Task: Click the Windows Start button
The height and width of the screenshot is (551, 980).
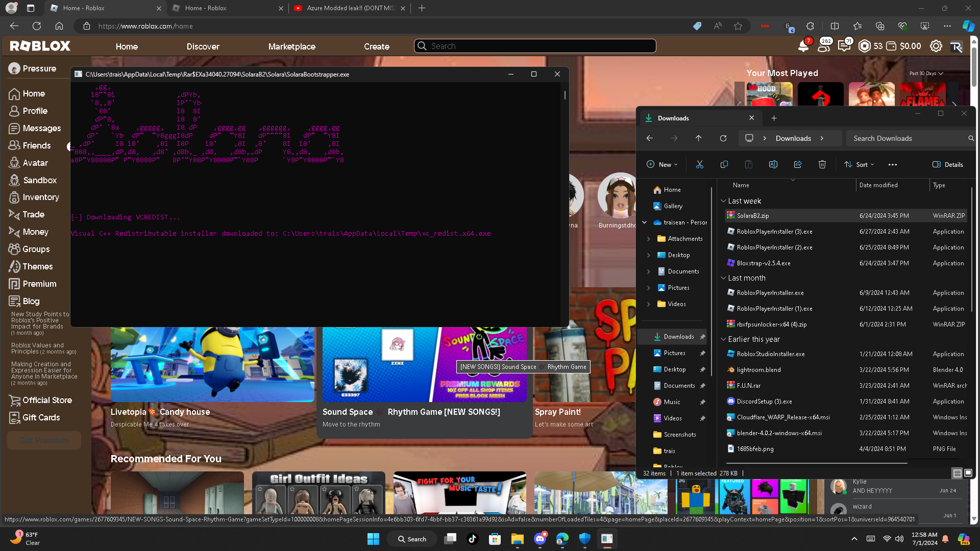Action: (x=373, y=539)
